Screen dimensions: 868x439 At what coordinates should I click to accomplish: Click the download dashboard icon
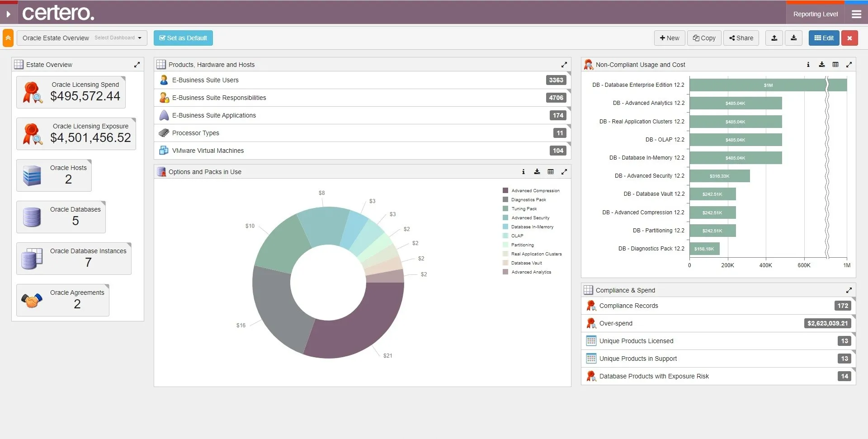click(794, 38)
